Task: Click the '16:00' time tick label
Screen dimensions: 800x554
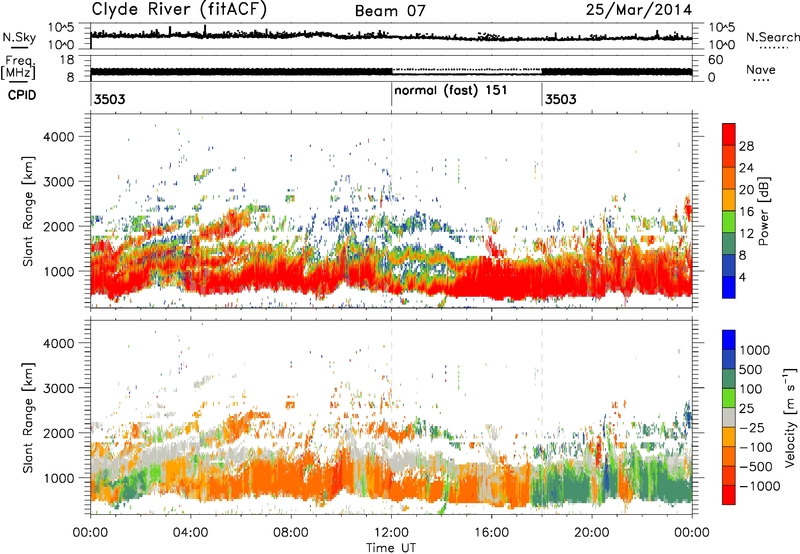Action: coord(491,533)
